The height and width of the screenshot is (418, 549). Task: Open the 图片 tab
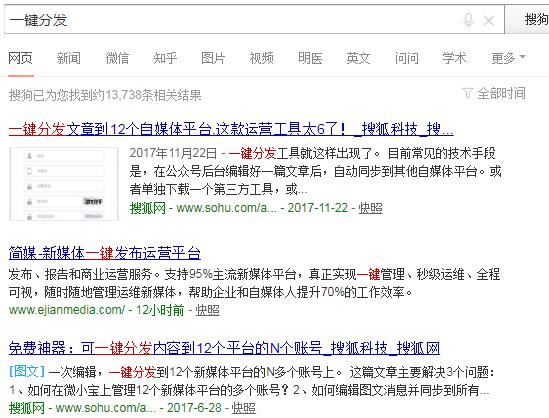click(213, 58)
